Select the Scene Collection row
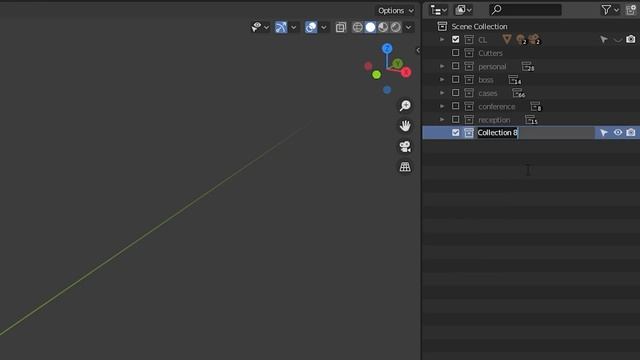640x360 pixels. point(531,27)
